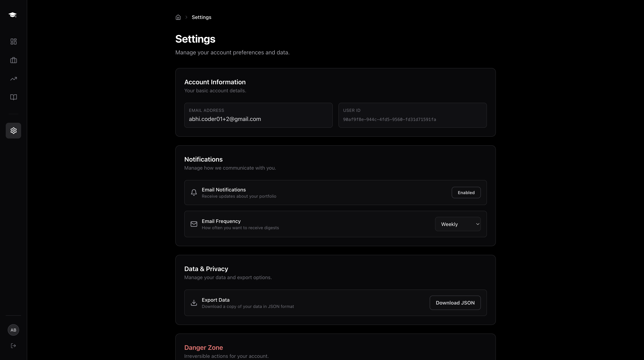Click the dropdown chevron beside Weekly
The height and width of the screenshot is (360, 644).
point(477,224)
